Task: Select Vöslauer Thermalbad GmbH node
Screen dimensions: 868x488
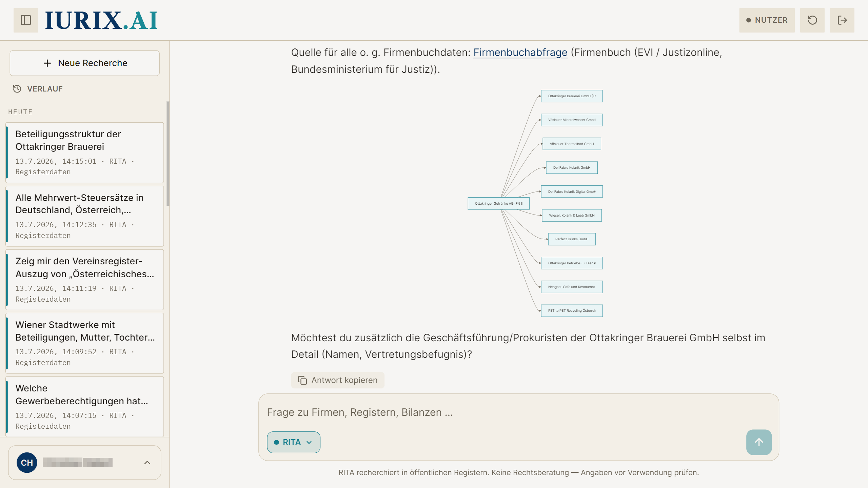Action: coord(572,144)
